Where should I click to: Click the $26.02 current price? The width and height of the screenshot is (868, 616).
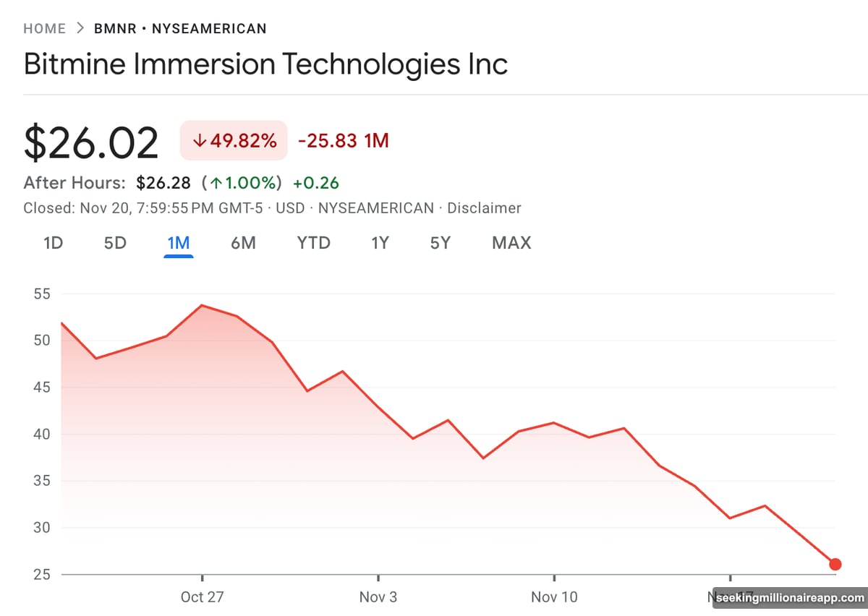(91, 142)
